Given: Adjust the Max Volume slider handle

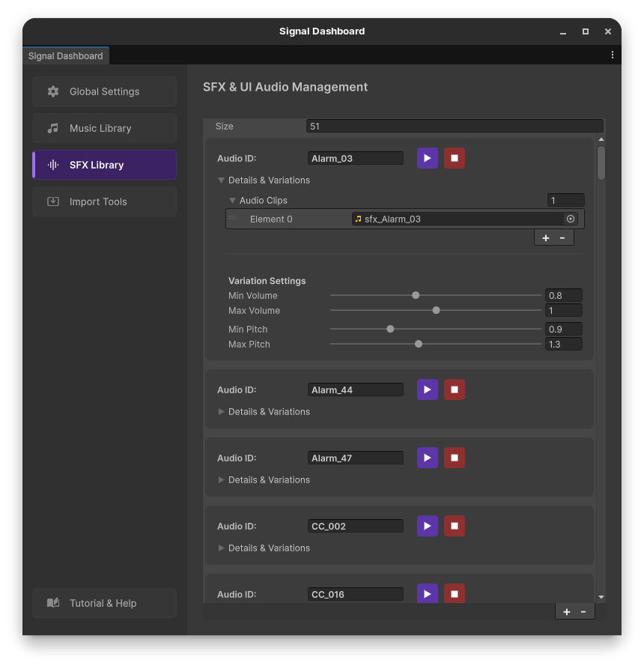Looking at the screenshot, I should tap(436, 310).
